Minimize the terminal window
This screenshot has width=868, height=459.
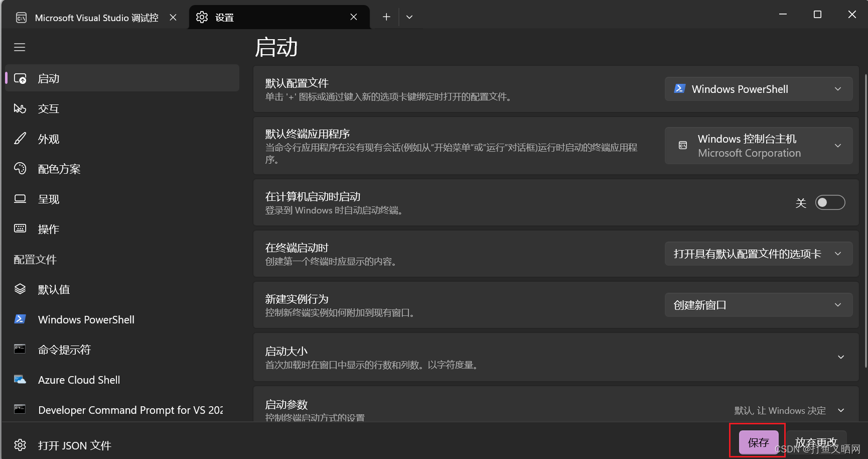tap(783, 15)
